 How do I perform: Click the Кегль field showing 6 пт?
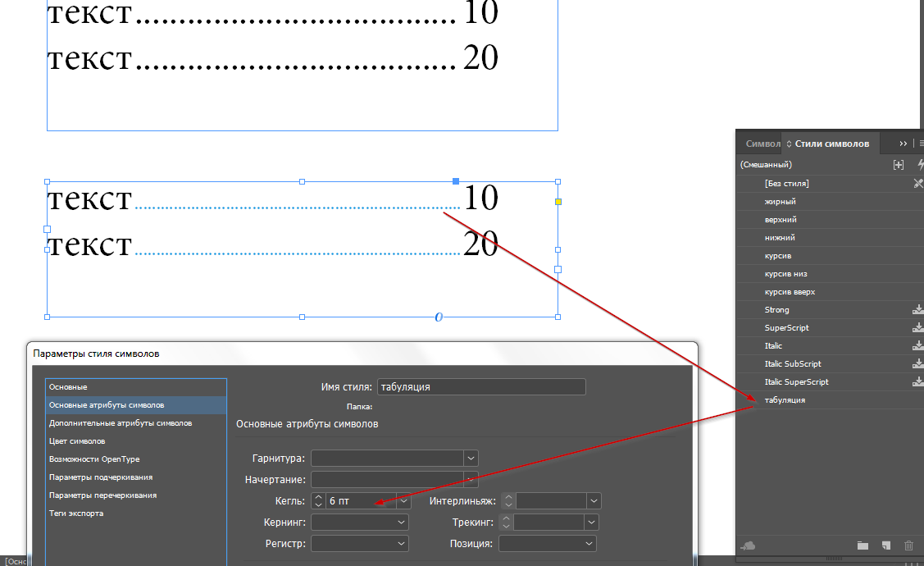tap(361, 501)
